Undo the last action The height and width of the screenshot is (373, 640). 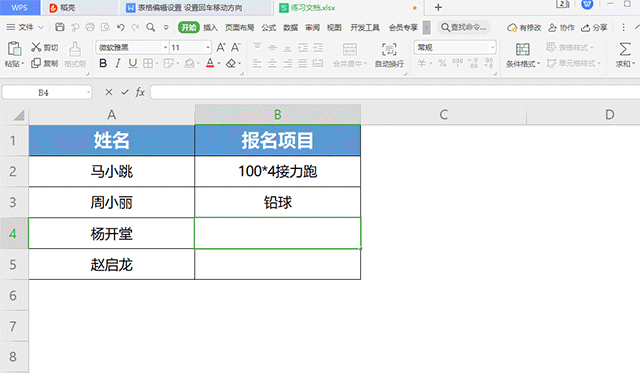[120, 27]
